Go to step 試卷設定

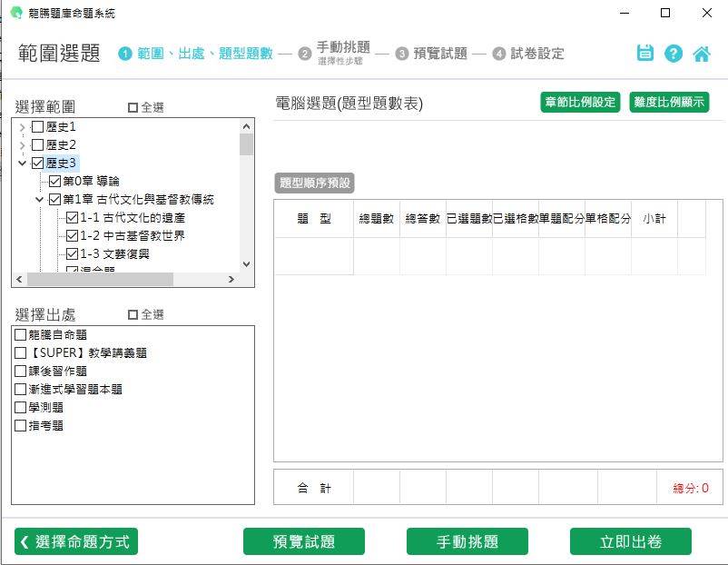537,54
